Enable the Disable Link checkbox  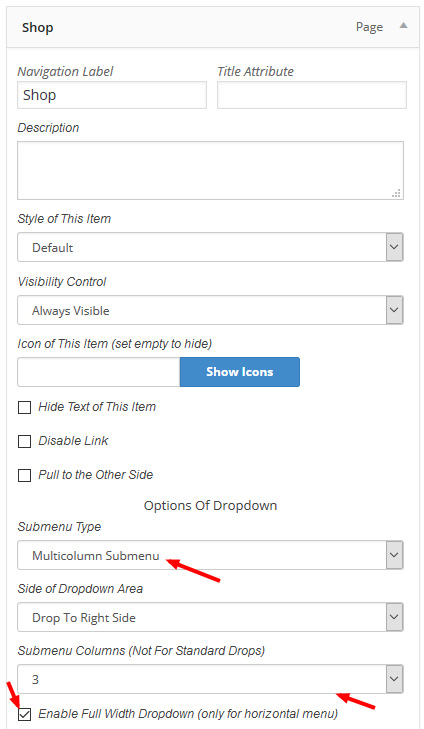click(24, 441)
